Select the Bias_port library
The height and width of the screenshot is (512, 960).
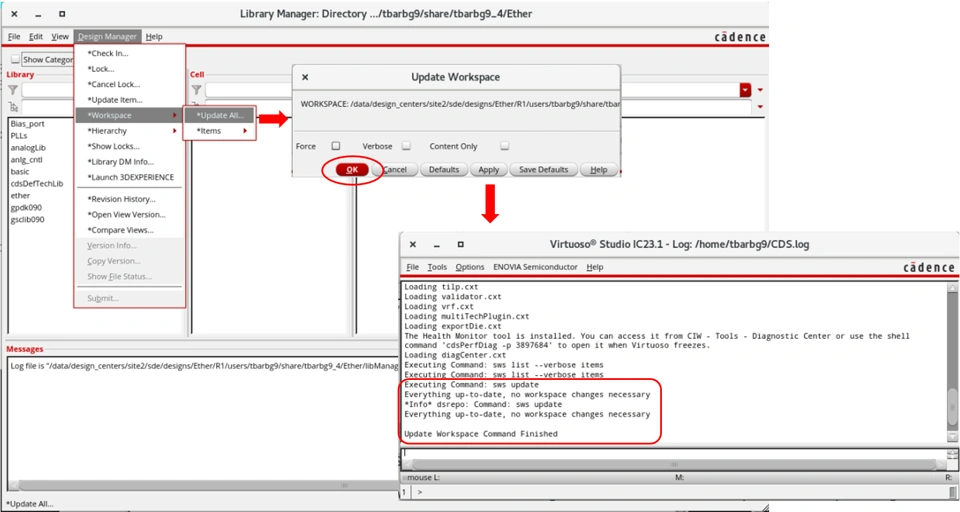coord(28,124)
